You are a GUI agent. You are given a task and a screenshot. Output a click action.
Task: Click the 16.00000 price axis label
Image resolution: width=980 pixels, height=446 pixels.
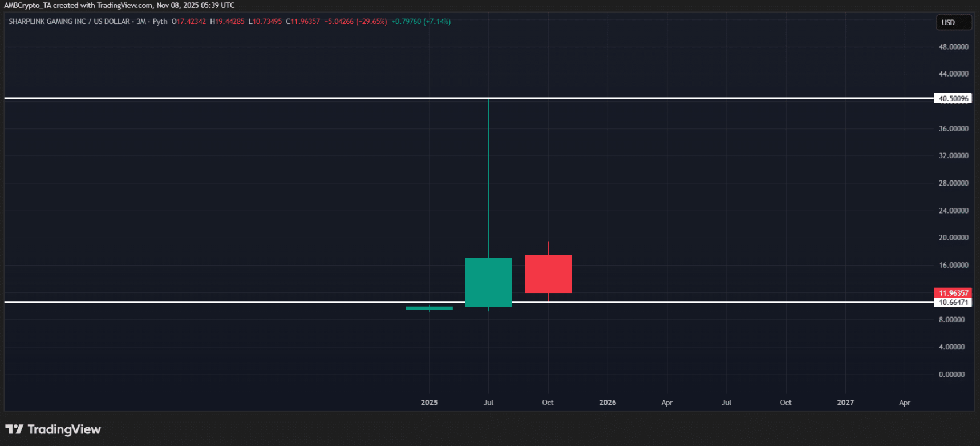coord(953,265)
